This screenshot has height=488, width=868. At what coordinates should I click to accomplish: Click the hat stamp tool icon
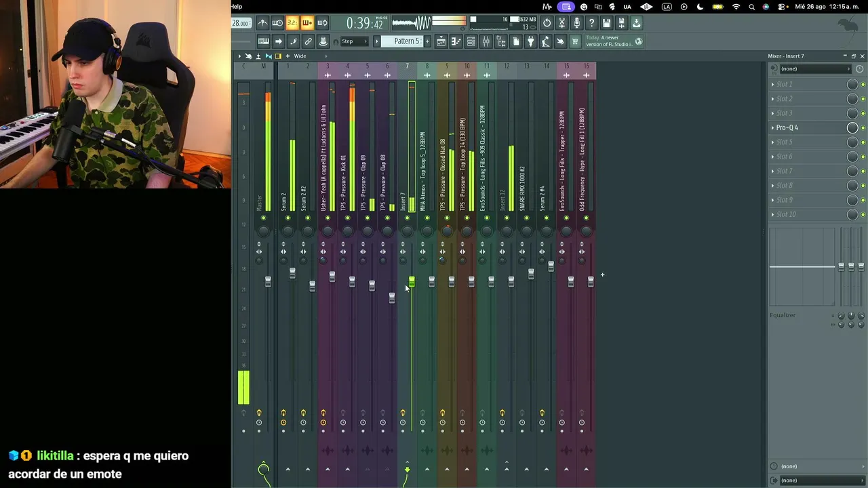click(323, 42)
